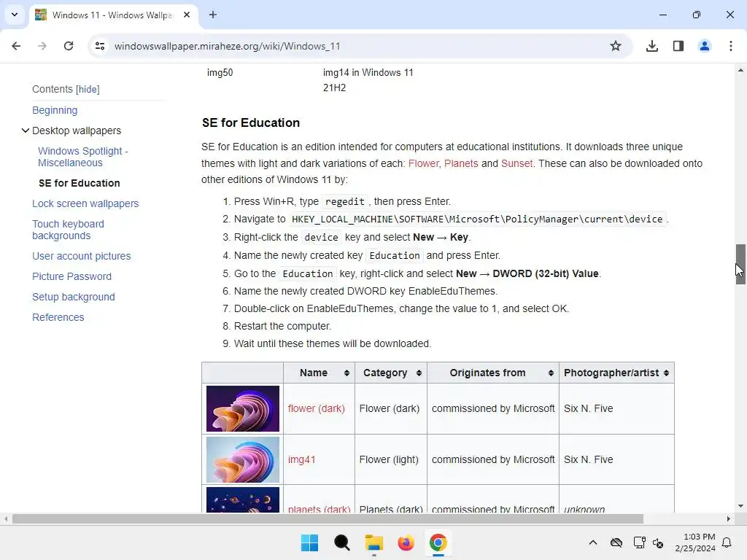Jump to Lock screen wallpapers section
747x560 pixels.
(85, 203)
